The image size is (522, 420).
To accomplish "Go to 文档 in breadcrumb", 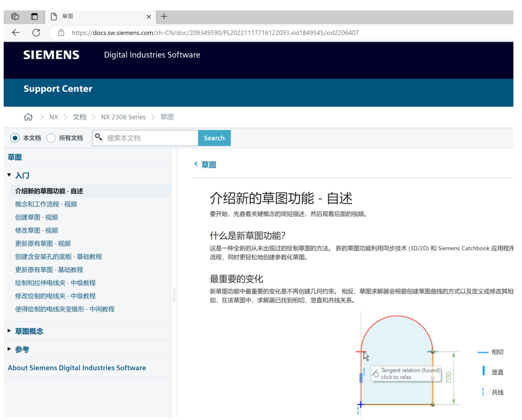I will 80,117.
